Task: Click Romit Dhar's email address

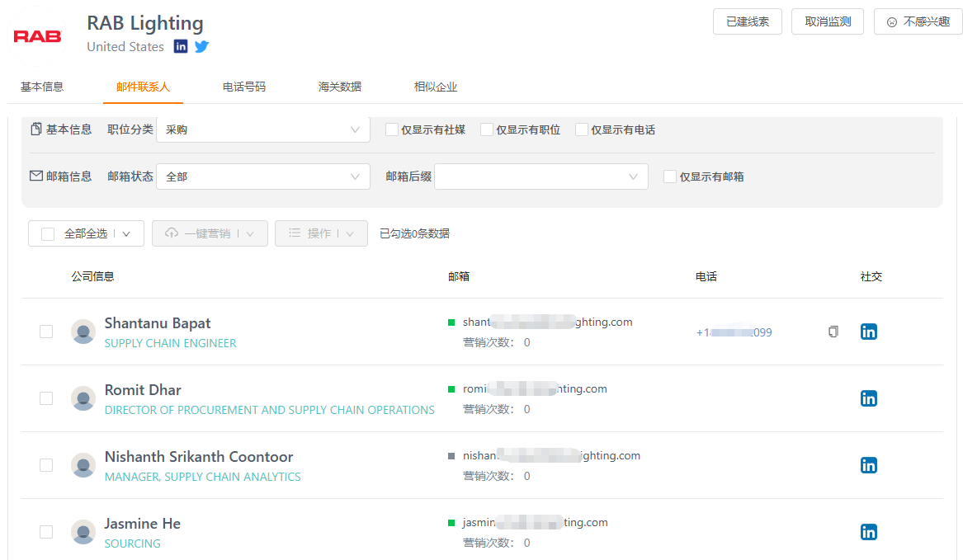Action: [535, 388]
